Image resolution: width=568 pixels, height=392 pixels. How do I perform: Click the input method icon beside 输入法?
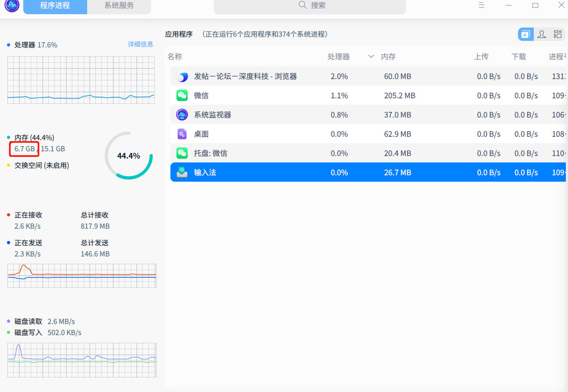tap(182, 172)
